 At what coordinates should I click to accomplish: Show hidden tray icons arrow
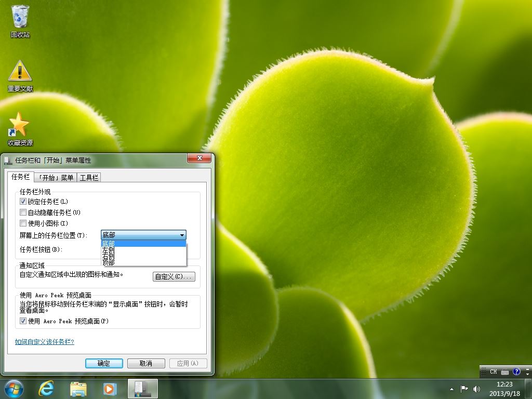tap(451, 389)
